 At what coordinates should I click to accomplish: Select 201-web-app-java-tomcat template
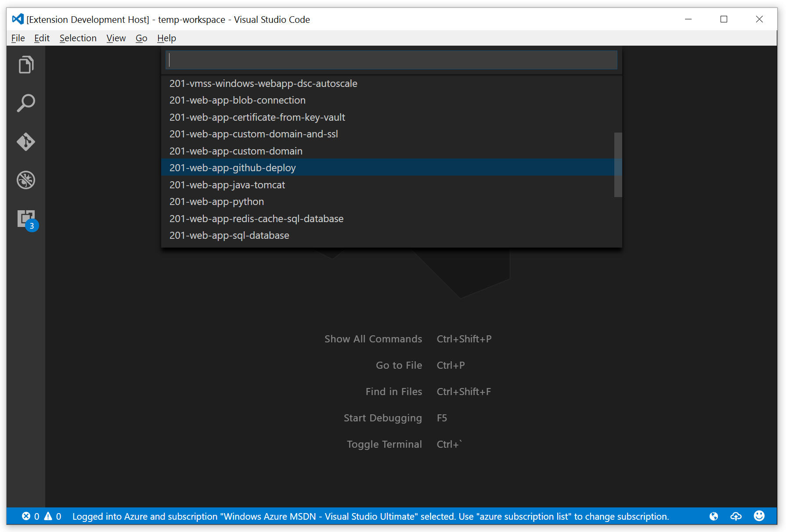pyautogui.click(x=387, y=185)
